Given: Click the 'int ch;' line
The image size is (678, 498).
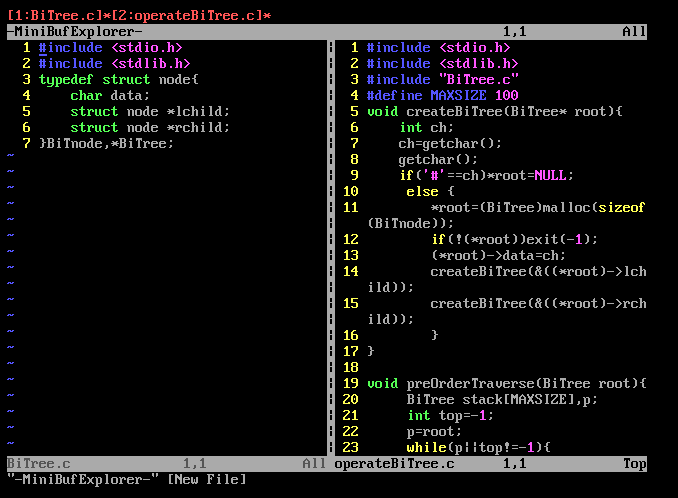Looking at the screenshot, I should pos(426,128).
